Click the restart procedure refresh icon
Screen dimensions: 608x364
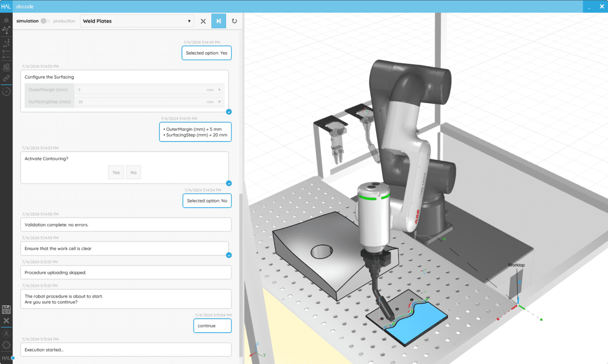[234, 21]
